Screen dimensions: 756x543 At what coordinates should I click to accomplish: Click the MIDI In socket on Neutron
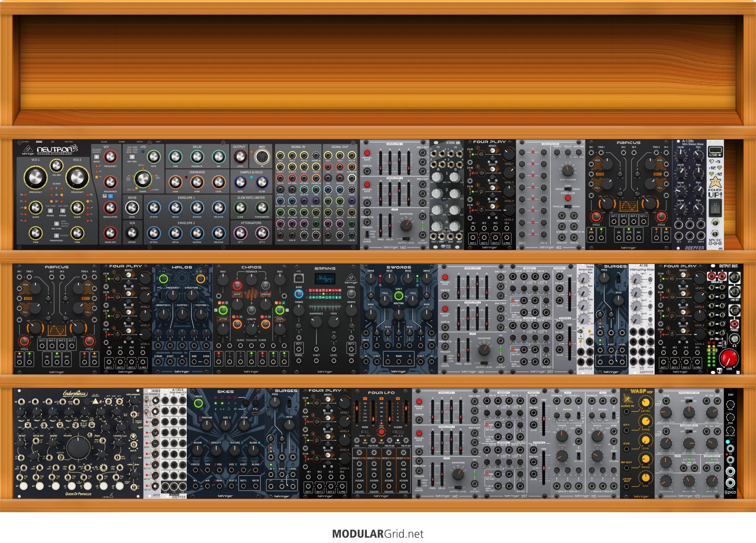262,157
